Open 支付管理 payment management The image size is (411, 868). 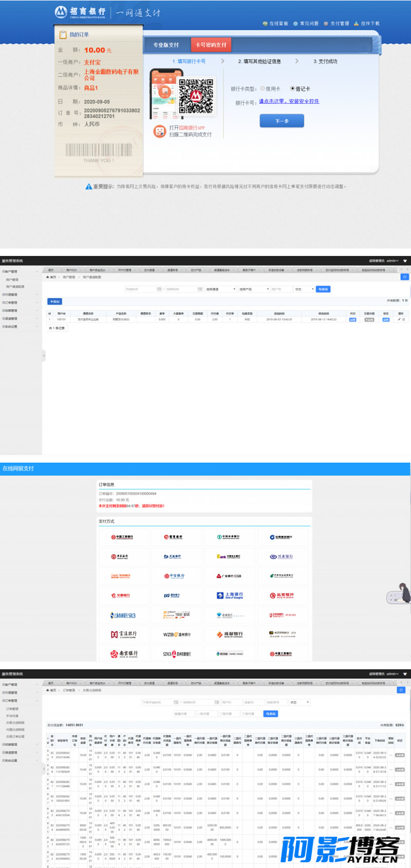point(337,24)
